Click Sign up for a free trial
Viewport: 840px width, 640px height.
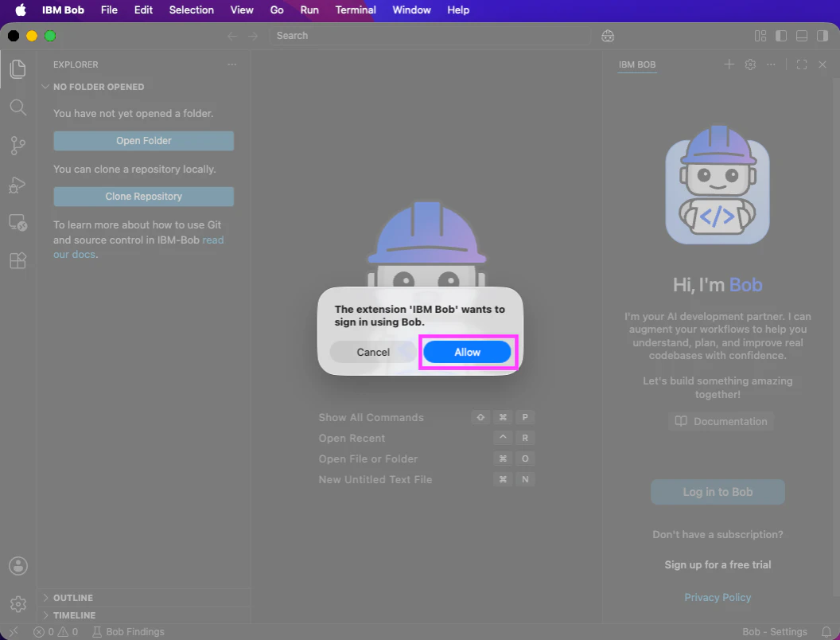click(717, 565)
